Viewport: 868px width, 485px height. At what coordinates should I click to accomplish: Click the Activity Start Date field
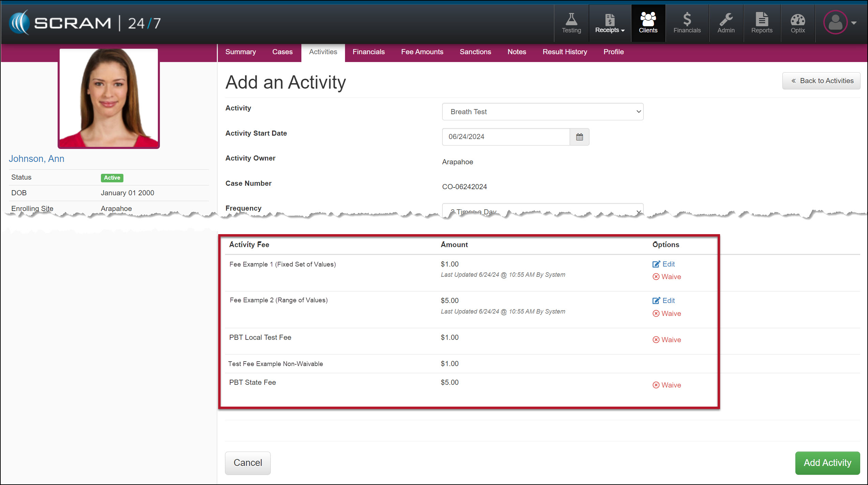click(x=506, y=137)
